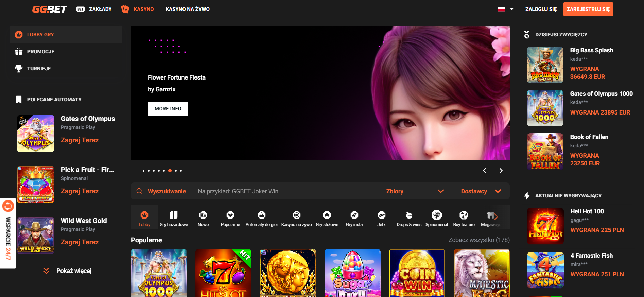
Task: Go to Turnieje in the sidebar
Action: 39,69
